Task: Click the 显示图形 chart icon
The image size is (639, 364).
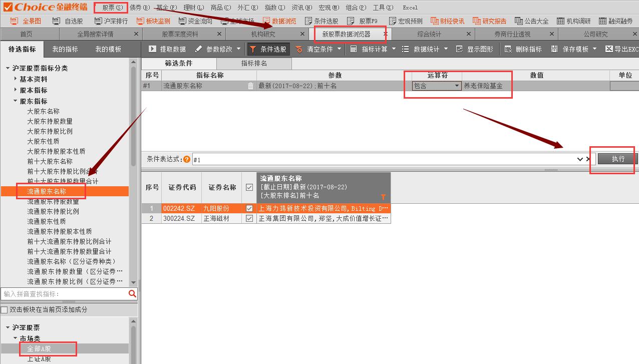Action: (459, 49)
